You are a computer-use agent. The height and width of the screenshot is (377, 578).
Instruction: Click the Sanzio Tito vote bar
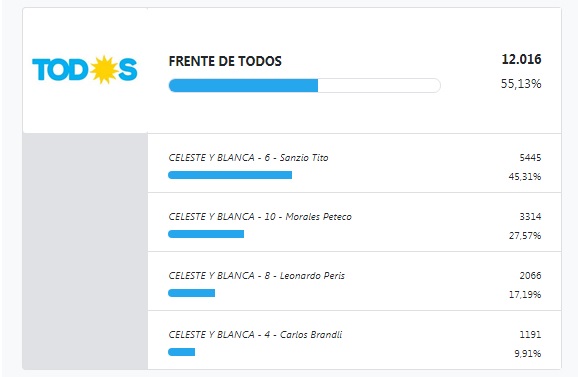click(230, 175)
